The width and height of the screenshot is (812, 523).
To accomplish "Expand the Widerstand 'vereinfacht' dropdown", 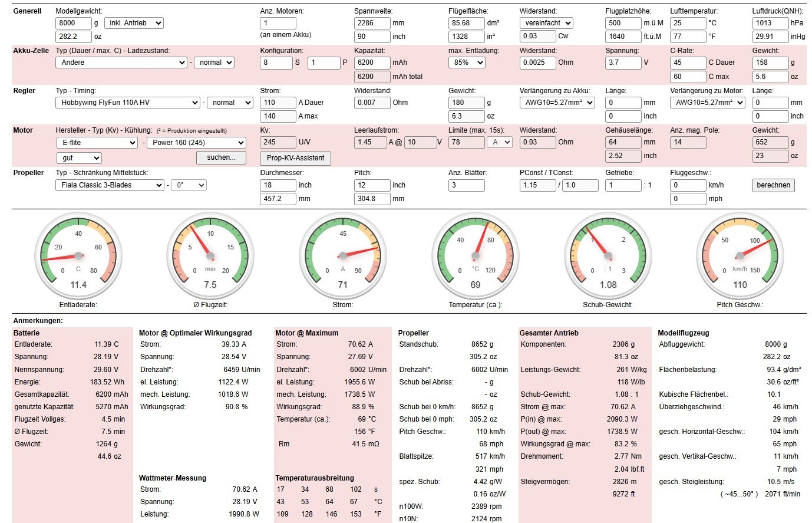I will pyautogui.click(x=546, y=23).
